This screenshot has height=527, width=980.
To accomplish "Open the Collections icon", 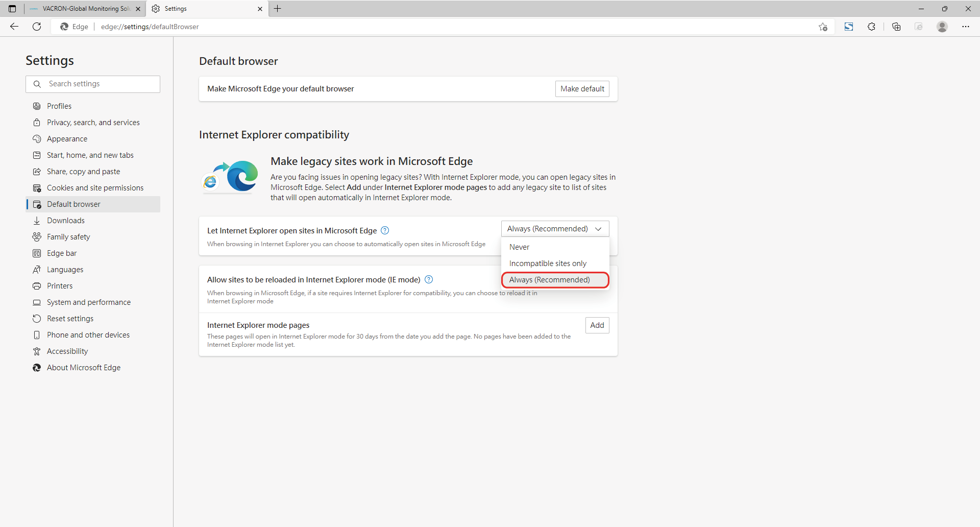I will click(x=896, y=27).
